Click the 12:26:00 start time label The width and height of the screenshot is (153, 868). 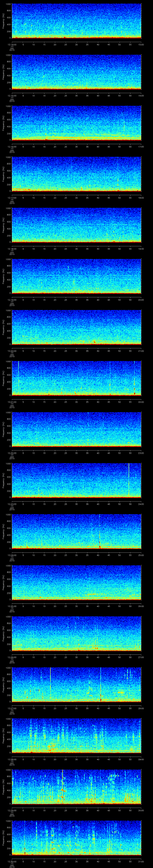[x=12, y=657]
